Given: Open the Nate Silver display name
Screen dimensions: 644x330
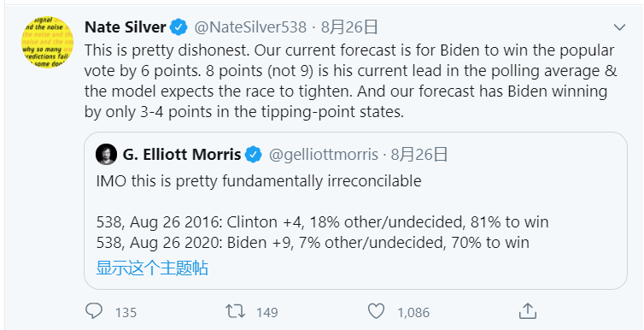Looking at the screenshot, I should tap(126, 27).
